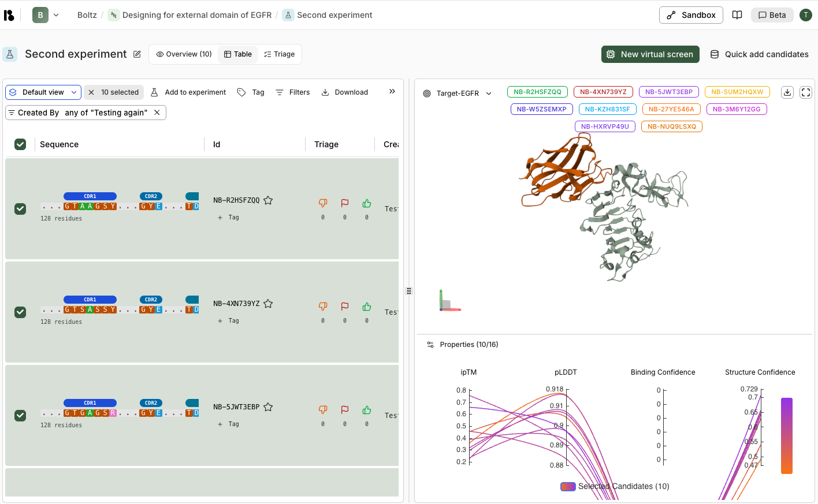This screenshot has height=504, width=818.
Task: Remove the Created By filter chip
Action: click(x=157, y=113)
